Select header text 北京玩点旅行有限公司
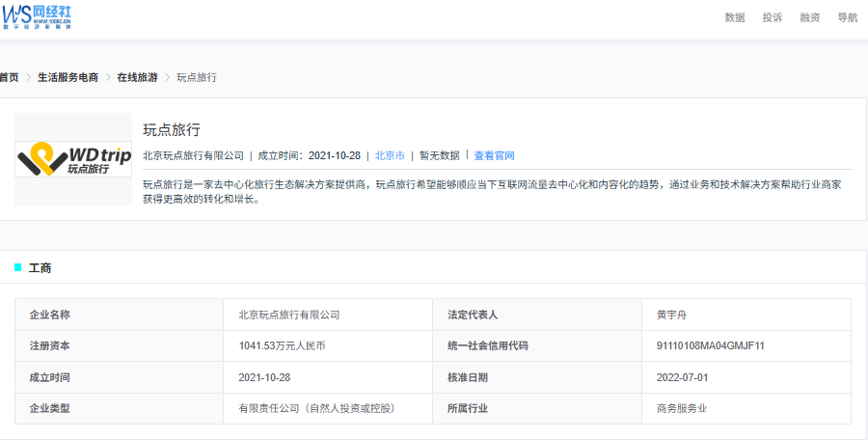This screenshot has height=440, width=868. tap(193, 155)
